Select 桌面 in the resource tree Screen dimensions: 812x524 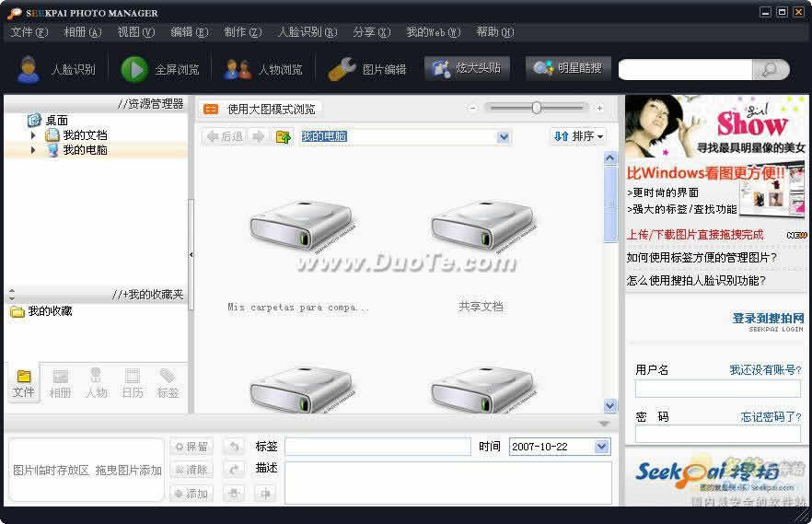tap(56, 121)
